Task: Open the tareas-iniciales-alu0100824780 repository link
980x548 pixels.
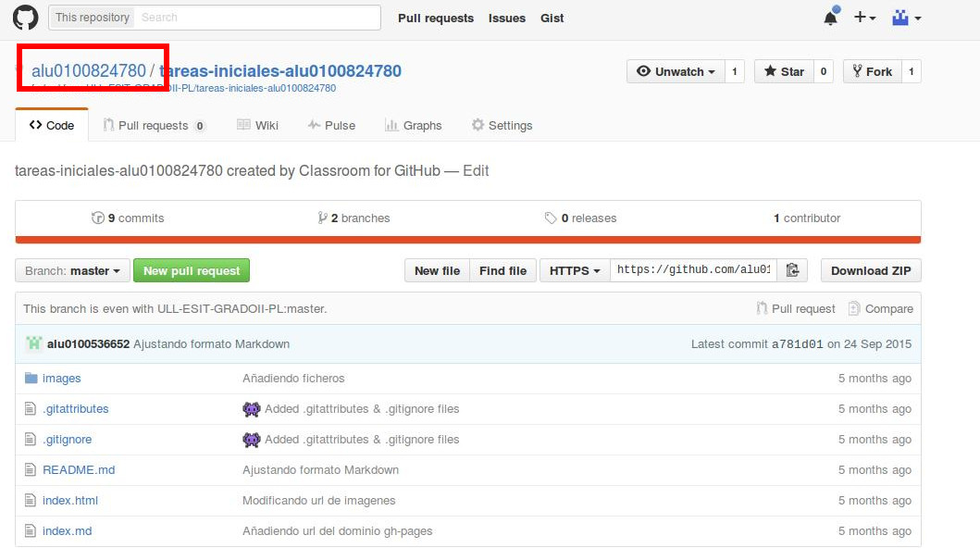Action: pyautogui.click(x=280, y=70)
